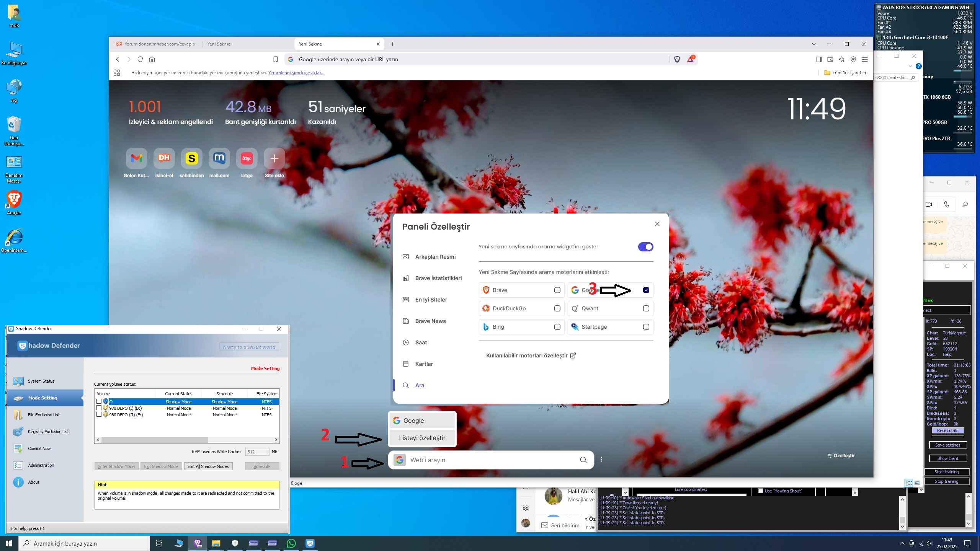The image size is (980, 551).
Task: Open Leo AI sparkle icon
Action: click(841, 59)
